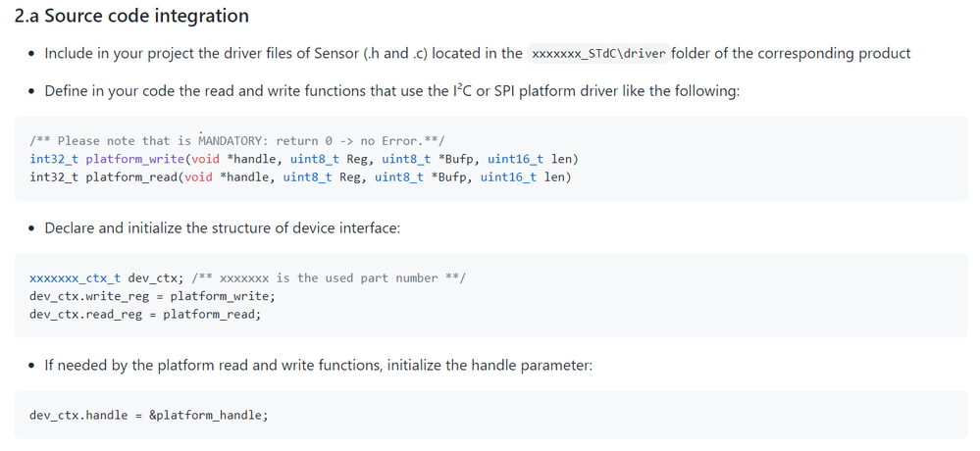Click the "Declare and initialize the structure" bullet
Screen dimensions: 980x451
pyautogui.click(x=222, y=228)
